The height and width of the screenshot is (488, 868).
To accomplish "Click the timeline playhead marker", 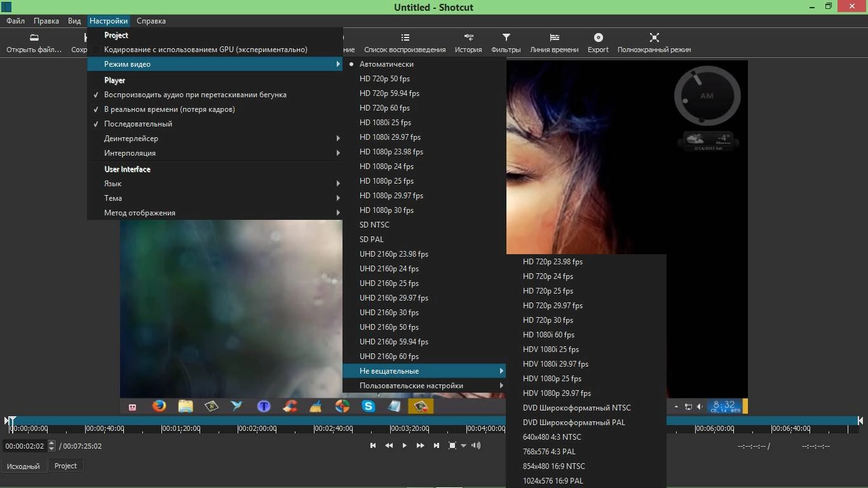I will click(x=12, y=421).
